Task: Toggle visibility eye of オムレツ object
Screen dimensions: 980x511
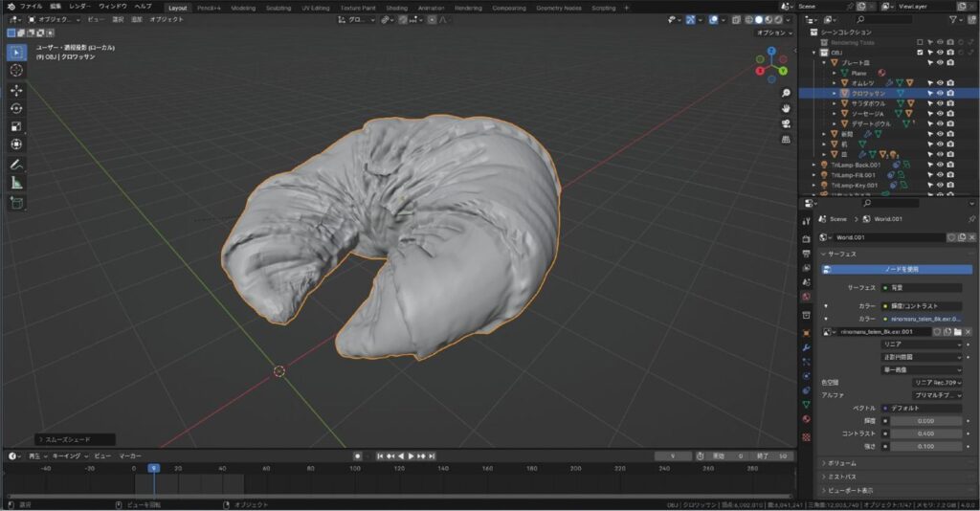Action: (x=940, y=83)
